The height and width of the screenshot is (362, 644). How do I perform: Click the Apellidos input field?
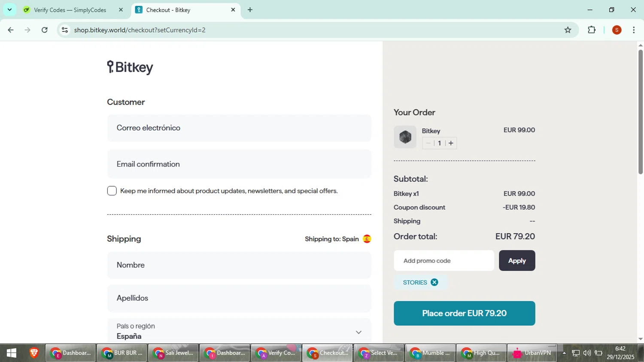(239, 298)
